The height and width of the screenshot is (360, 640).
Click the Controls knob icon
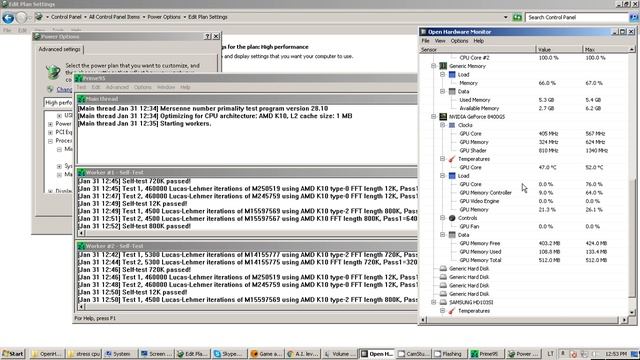452,218
